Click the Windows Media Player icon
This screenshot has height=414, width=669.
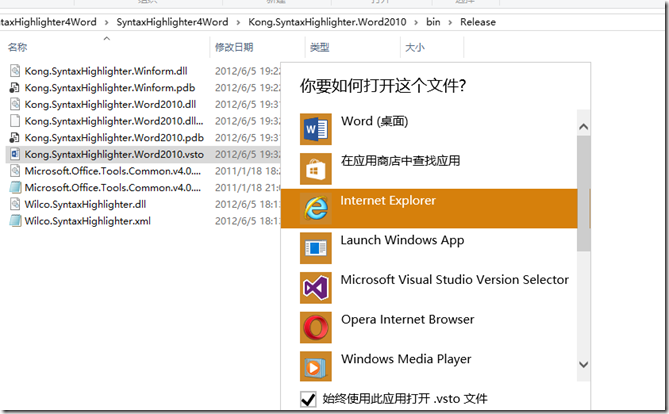316,366
